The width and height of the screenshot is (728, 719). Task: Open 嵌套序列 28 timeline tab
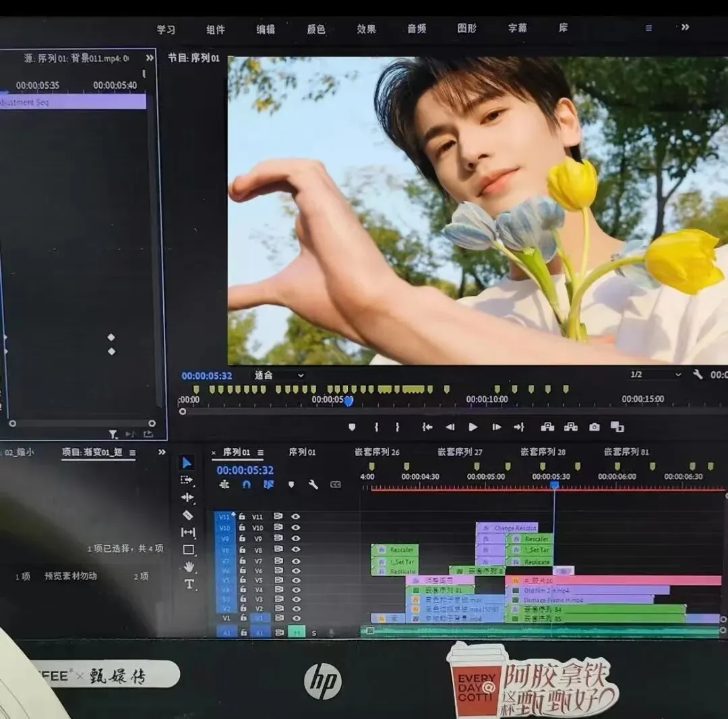pos(543,451)
